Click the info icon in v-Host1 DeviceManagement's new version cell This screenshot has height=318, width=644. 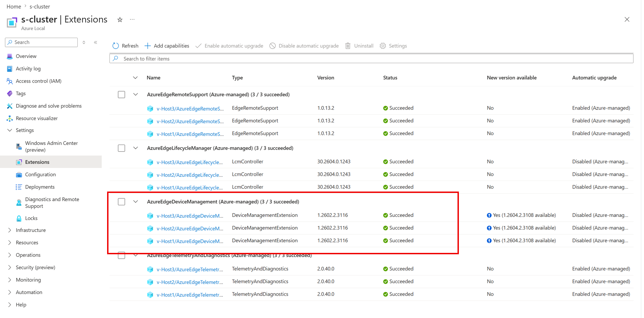coord(489,241)
